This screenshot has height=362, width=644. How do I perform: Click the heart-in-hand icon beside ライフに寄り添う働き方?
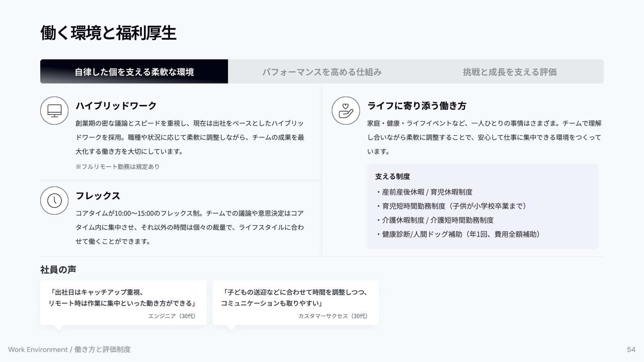(346, 111)
